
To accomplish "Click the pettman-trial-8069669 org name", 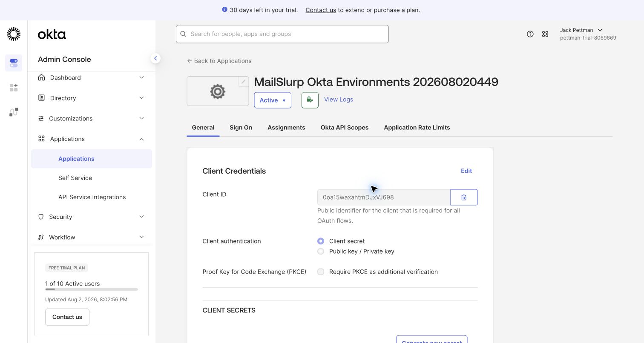I will 588,38.
